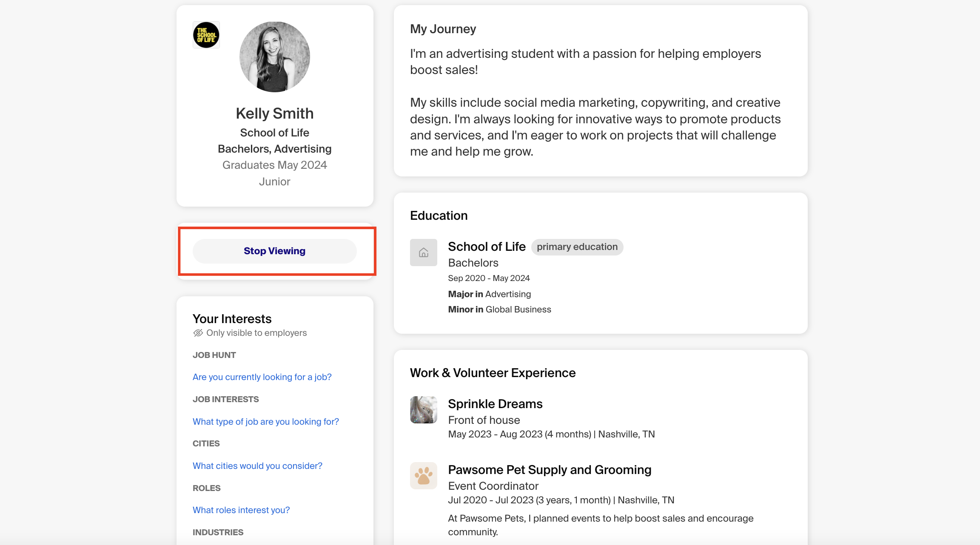Click the ROLES section label
Viewport: 980px width, 545px height.
point(207,488)
